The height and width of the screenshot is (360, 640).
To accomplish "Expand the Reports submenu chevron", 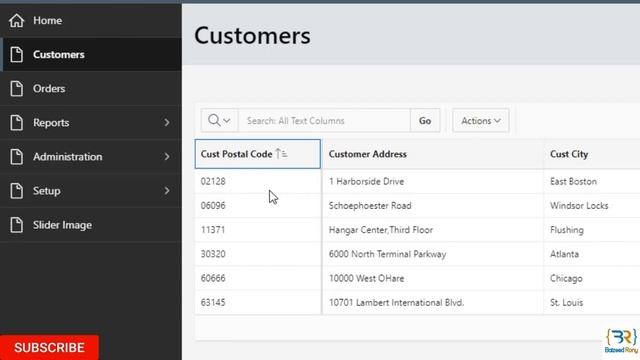I will coord(167,122).
